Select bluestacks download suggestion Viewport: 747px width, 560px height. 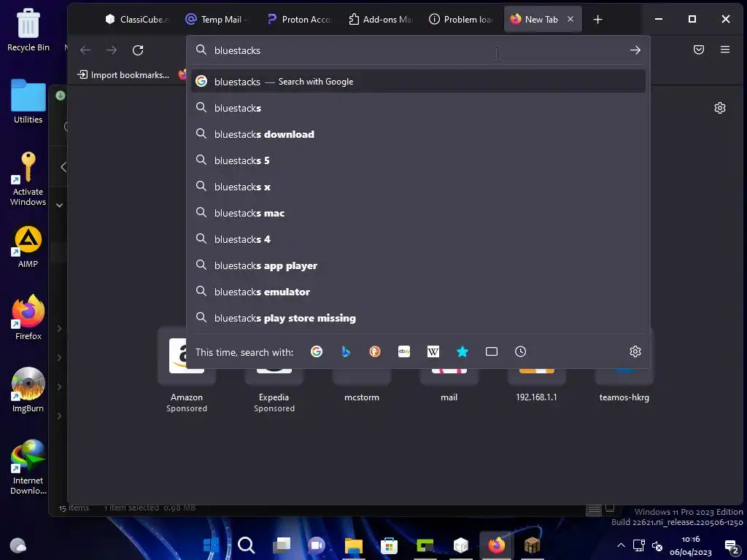(x=418, y=134)
